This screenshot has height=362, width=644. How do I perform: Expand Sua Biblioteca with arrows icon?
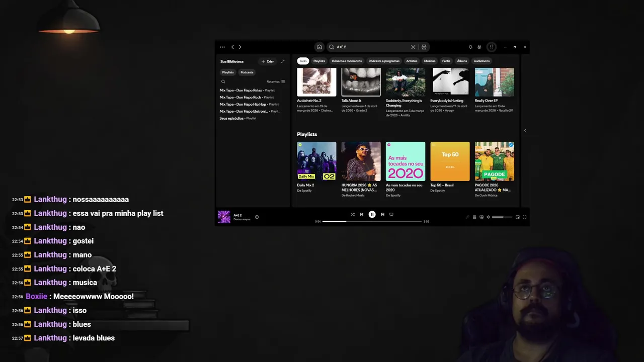click(283, 61)
